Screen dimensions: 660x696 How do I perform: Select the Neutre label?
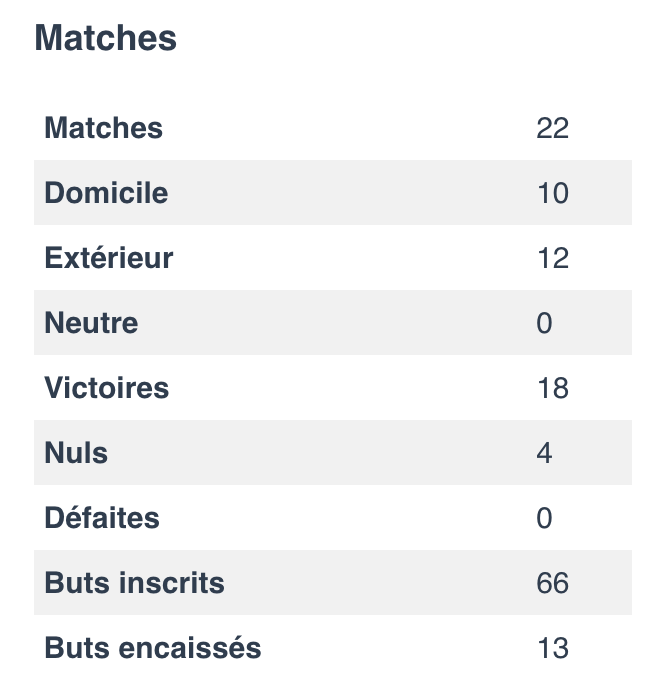click(x=91, y=323)
